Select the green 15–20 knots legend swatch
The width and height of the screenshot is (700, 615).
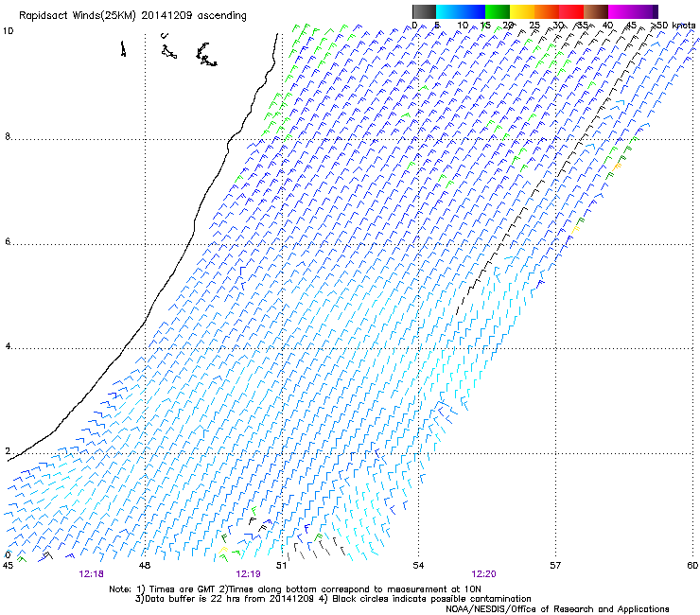(498, 11)
